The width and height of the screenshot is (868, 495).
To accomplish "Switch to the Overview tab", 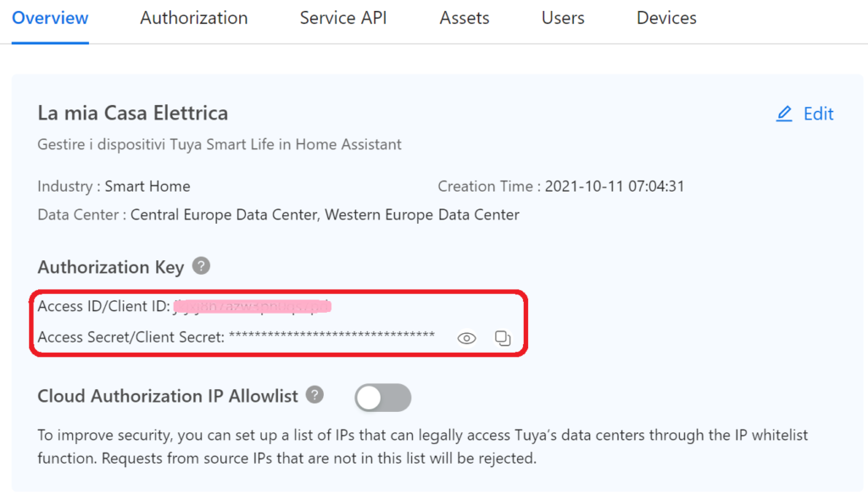I will pyautogui.click(x=50, y=18).
